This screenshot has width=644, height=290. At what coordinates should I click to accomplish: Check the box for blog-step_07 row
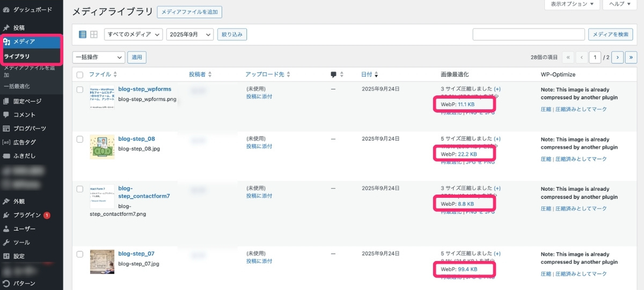80,254
